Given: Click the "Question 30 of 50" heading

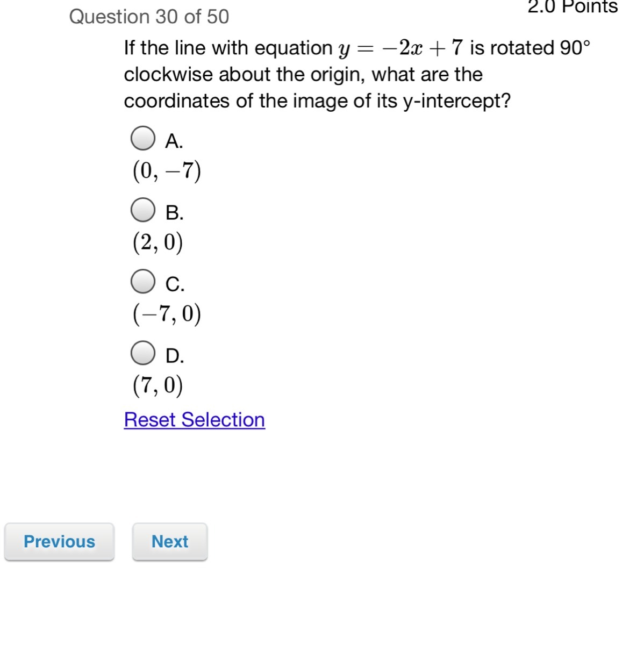Looking at the screenshot, I should click(x=149, y=17).
